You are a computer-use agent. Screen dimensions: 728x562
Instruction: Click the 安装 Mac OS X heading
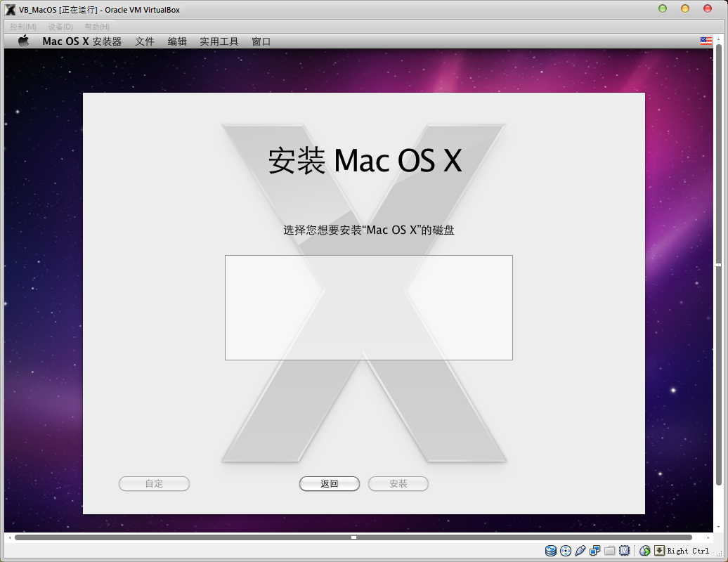tap(365, 161)
